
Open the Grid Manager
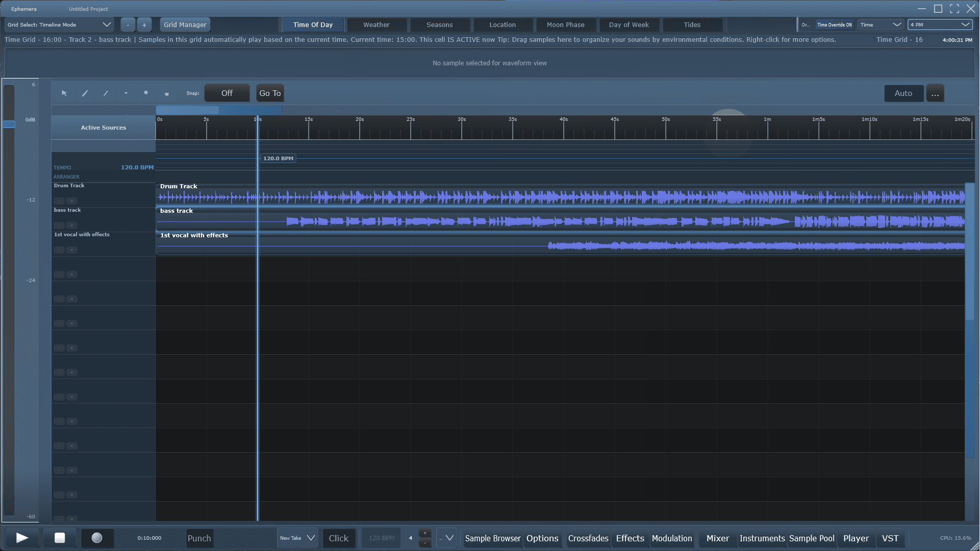(x=185, y=24)
